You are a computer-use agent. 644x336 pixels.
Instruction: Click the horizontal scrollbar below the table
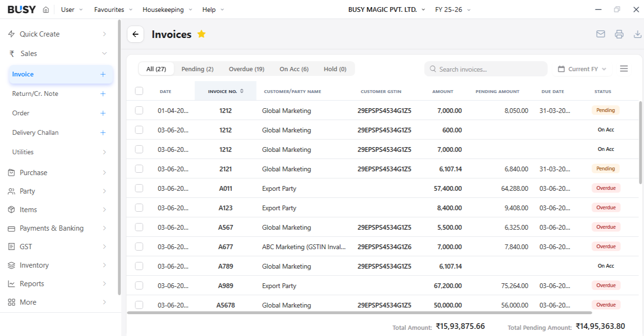click(x=359, y=313)
